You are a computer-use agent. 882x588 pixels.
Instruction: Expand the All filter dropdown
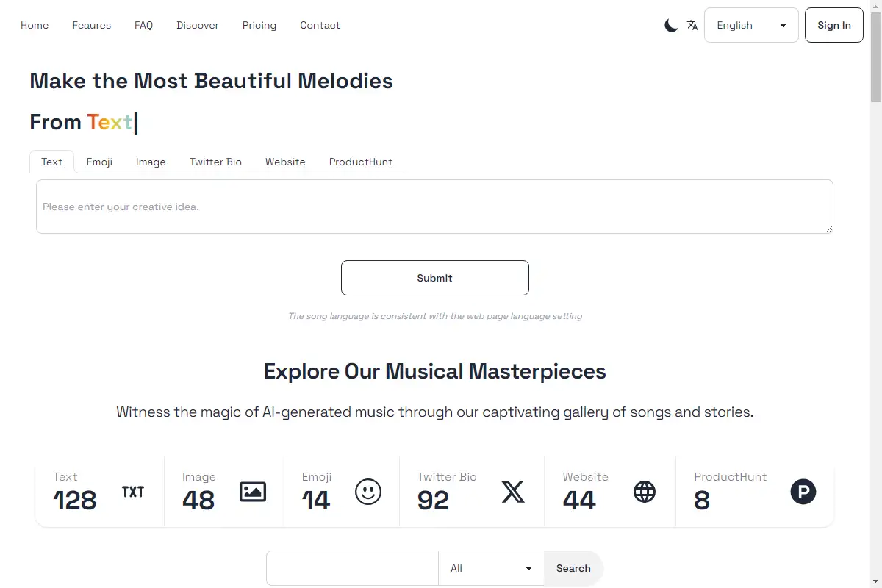pyautogui.click(x=490, y=568)
